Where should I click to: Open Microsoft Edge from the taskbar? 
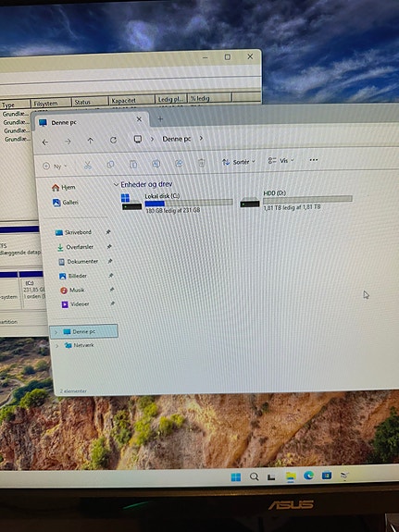coord(308,476)
